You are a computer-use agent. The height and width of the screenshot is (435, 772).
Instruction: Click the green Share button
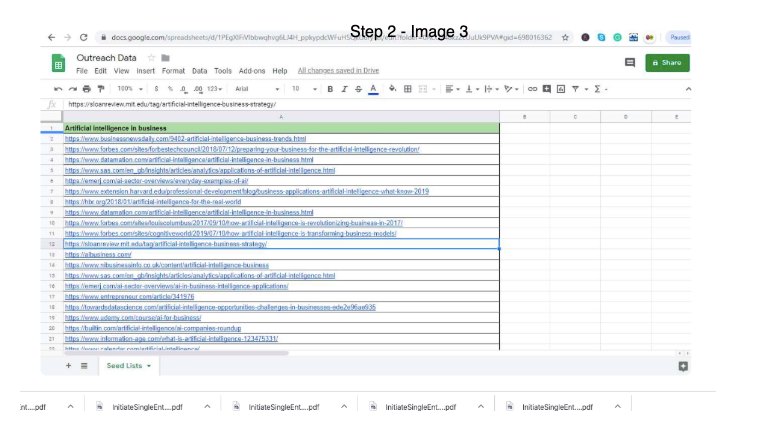click(667, 62)
